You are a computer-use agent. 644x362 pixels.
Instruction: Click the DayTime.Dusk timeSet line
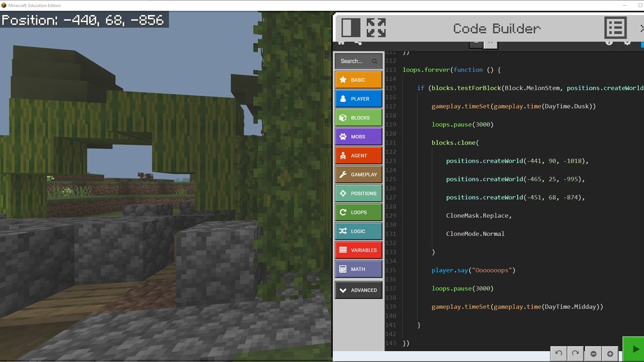(514, 106)
